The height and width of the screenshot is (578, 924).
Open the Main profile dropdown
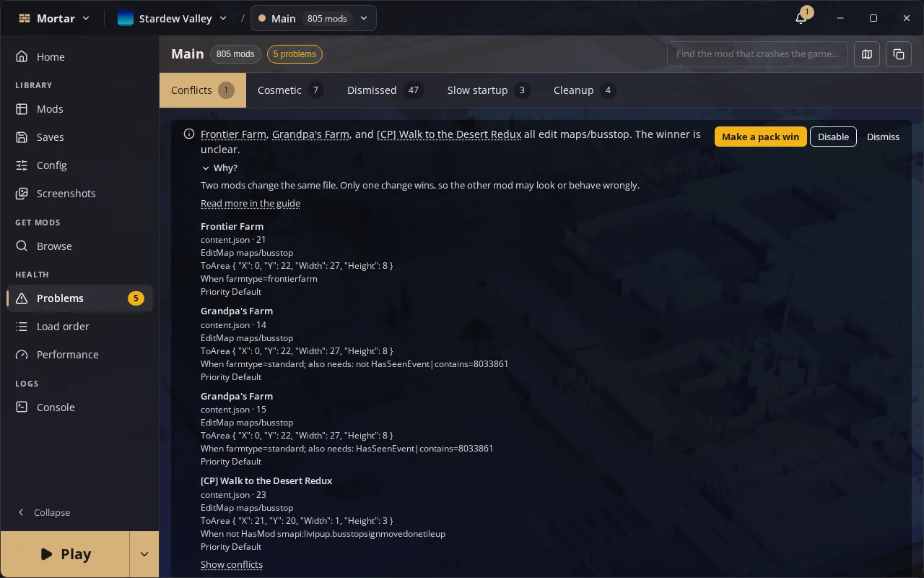(313, 18)
